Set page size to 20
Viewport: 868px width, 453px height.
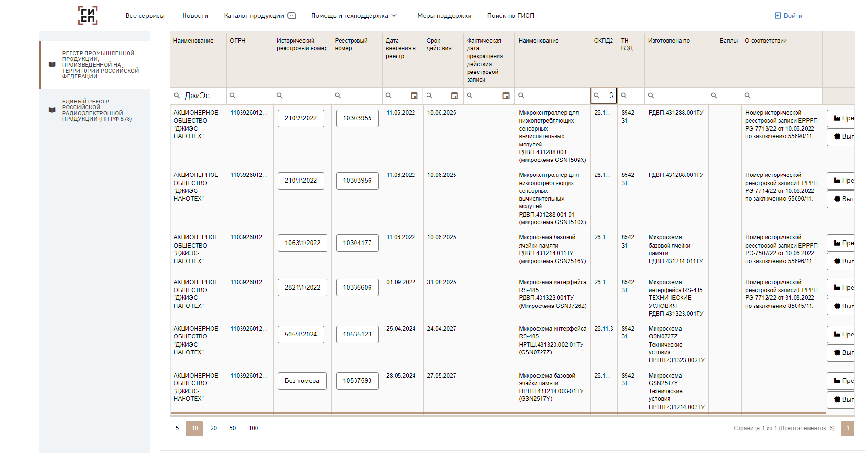click(x=213, y=428)
